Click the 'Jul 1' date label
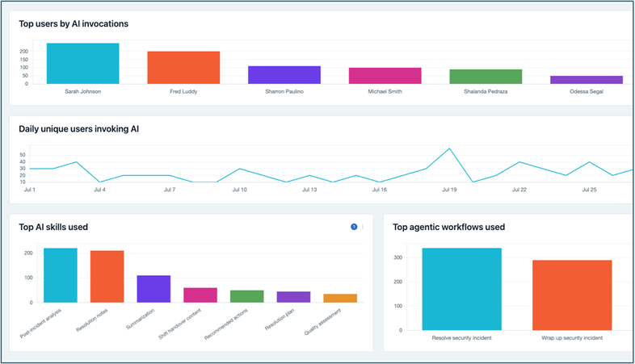This screenshot has width=635, height=364. (30, 190)
